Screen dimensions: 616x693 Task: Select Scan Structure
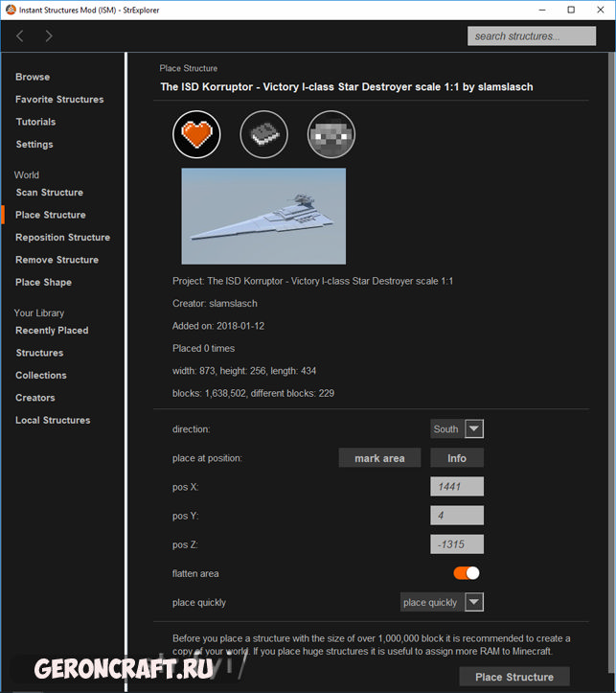[x=50, y=193]
